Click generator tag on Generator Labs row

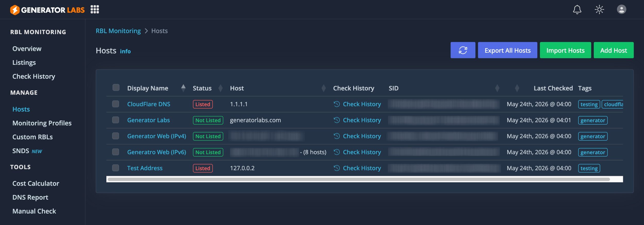pos(593,120)
